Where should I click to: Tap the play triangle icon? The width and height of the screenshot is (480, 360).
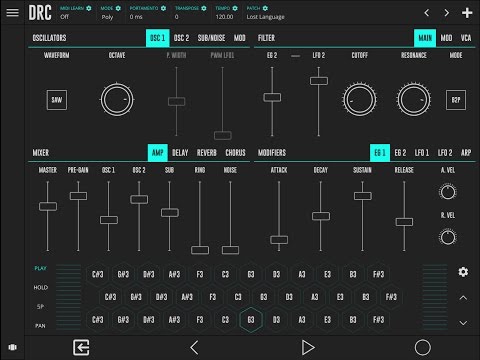(x=308, y=348)
